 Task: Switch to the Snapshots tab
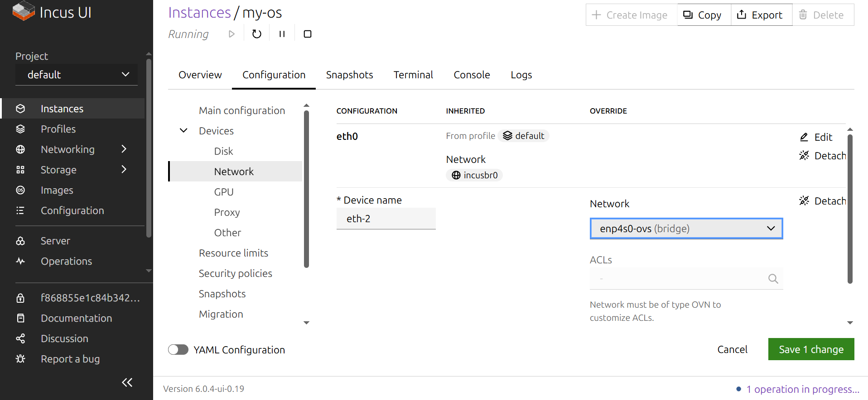(349, 75)
